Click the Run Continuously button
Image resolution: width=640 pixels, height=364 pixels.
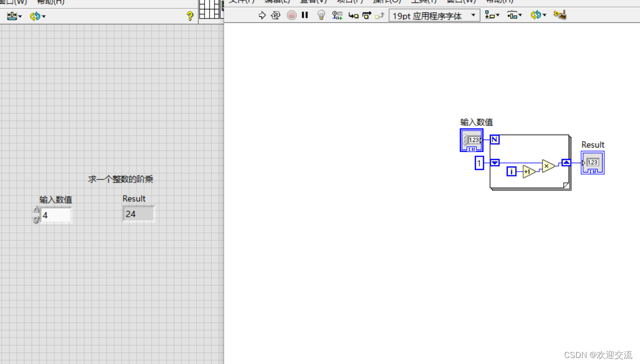click(276, 15)
